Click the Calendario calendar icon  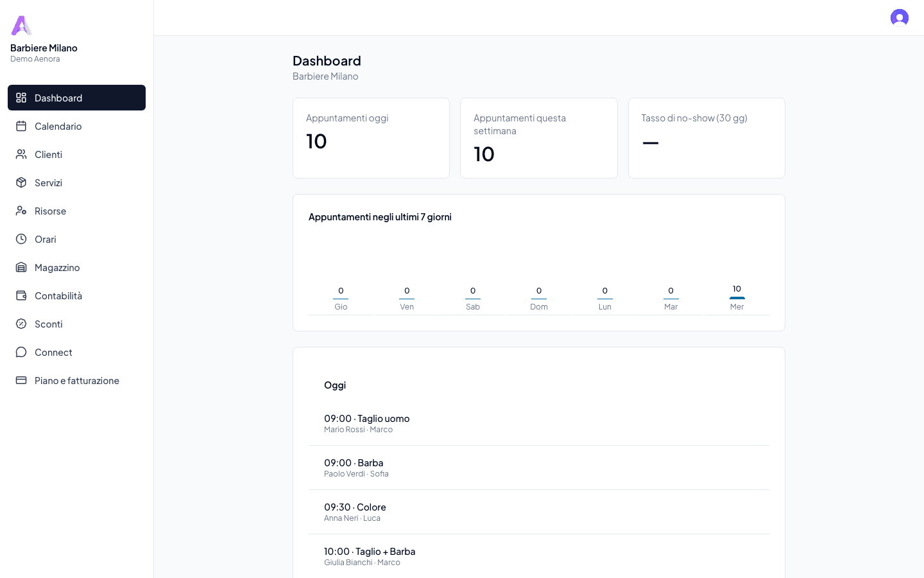[21, 126]
